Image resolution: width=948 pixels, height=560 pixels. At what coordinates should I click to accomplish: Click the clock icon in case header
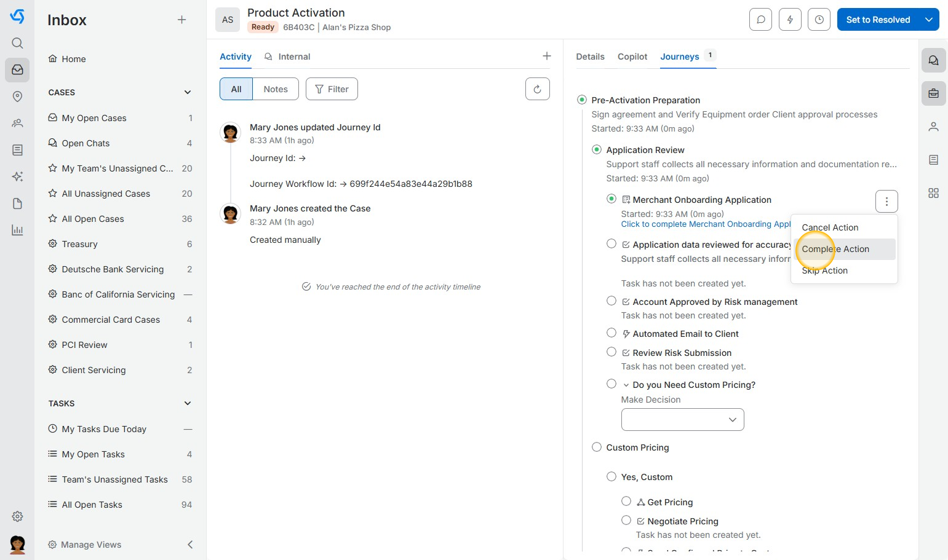819,20
